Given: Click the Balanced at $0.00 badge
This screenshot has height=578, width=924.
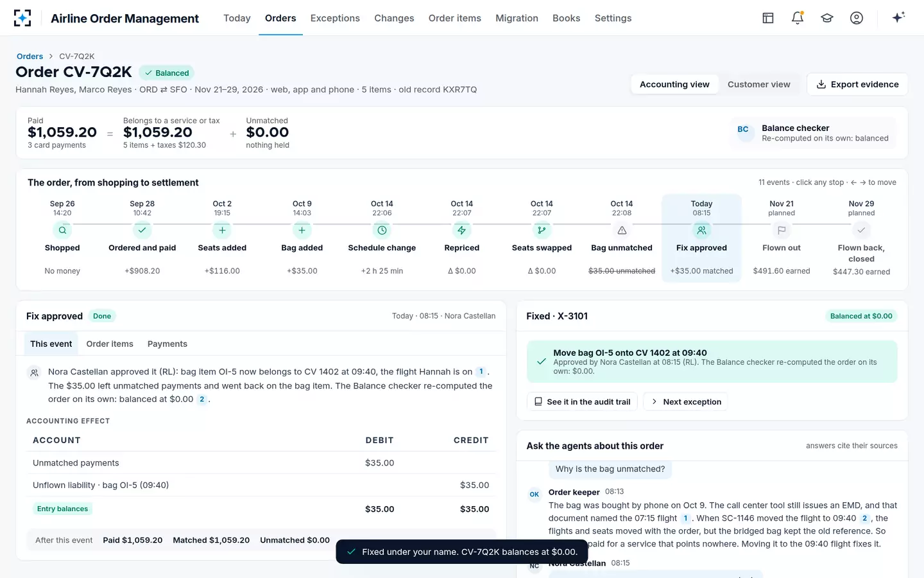Looking at the screenshot, I should coord(861,316).
